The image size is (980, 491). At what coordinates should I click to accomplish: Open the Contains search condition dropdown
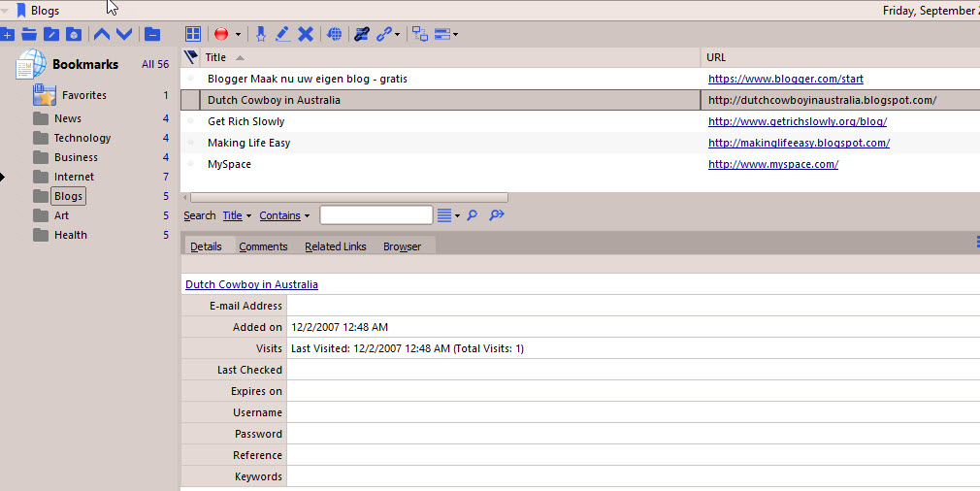pyautogui.click(x=284, y=215)
